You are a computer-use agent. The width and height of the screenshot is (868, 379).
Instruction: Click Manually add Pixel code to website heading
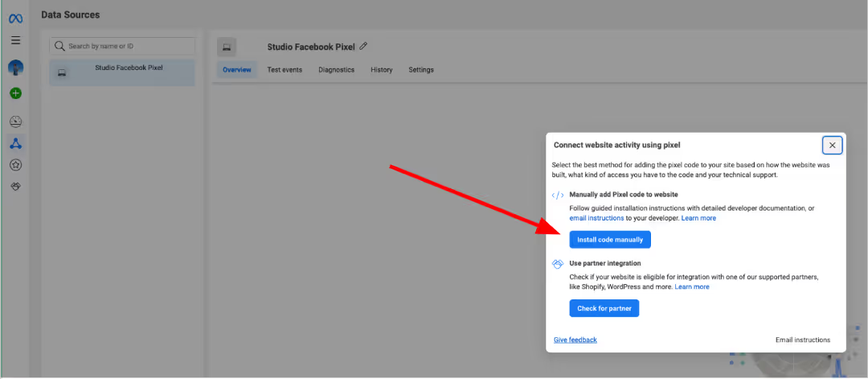coord(624,195)
